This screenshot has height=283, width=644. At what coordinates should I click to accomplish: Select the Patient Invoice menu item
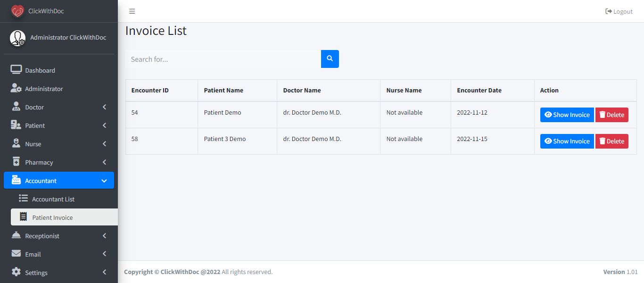(x=52, y=217)
